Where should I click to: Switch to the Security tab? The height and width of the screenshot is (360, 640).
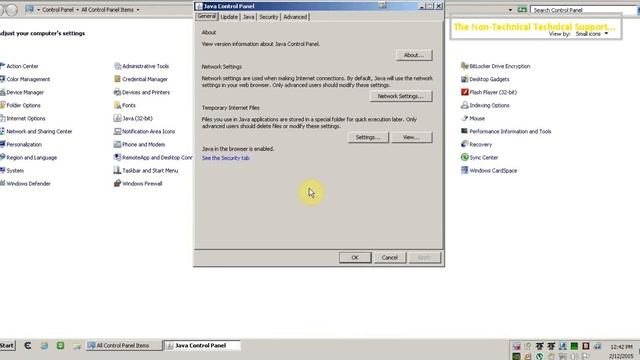[x=269, y=17]
